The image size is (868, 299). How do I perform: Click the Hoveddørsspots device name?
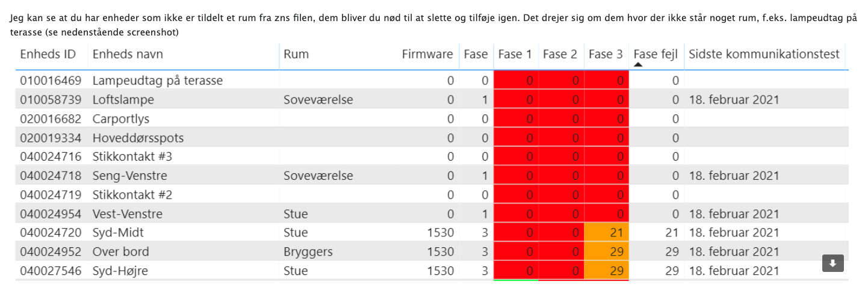(x=138, y=138)
